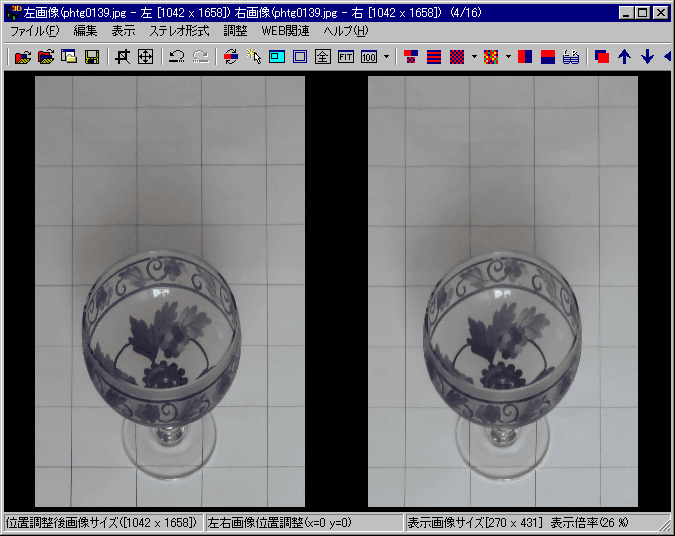Expand dropdown arrow next to 100 zoom icon
Image resolution: width=675 pixels, height=536 pixels.
click(x=386, y=57)
